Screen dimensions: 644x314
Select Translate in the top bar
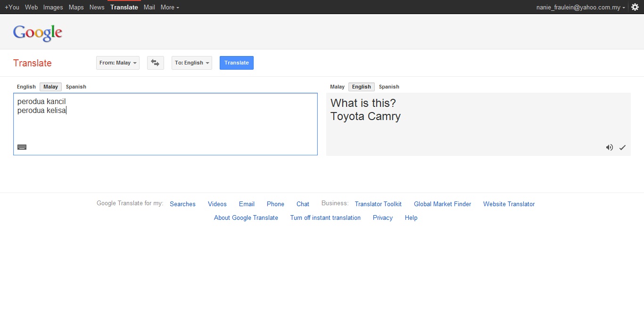124,7
